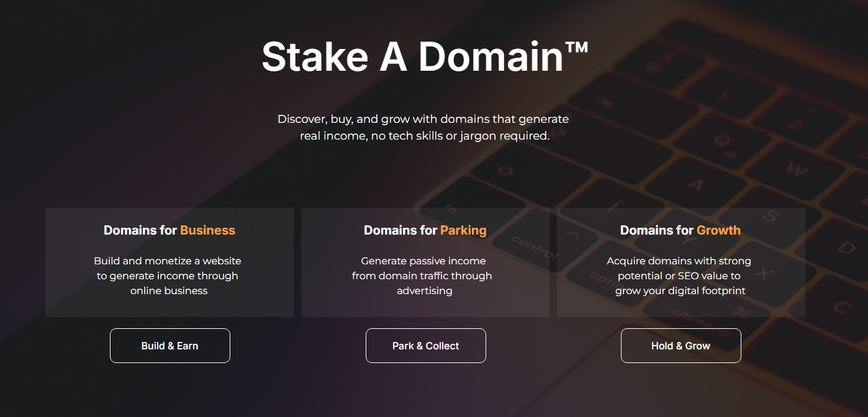
Task: Click 'real income, no tech skills' line
Action: point(425,136)
